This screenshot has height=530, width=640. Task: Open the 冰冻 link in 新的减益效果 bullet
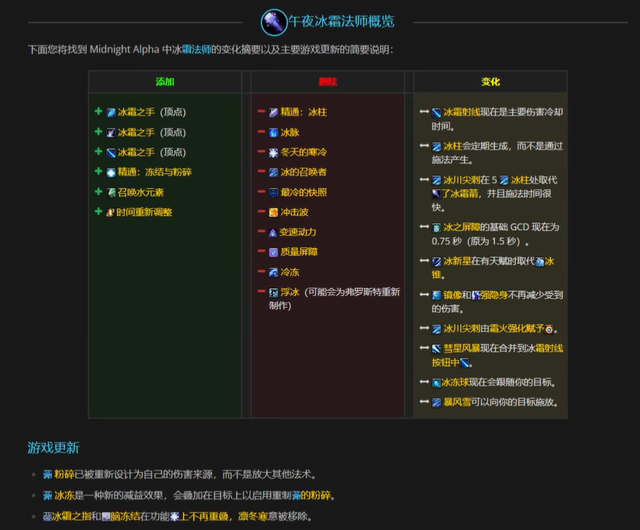coord(64,495)
